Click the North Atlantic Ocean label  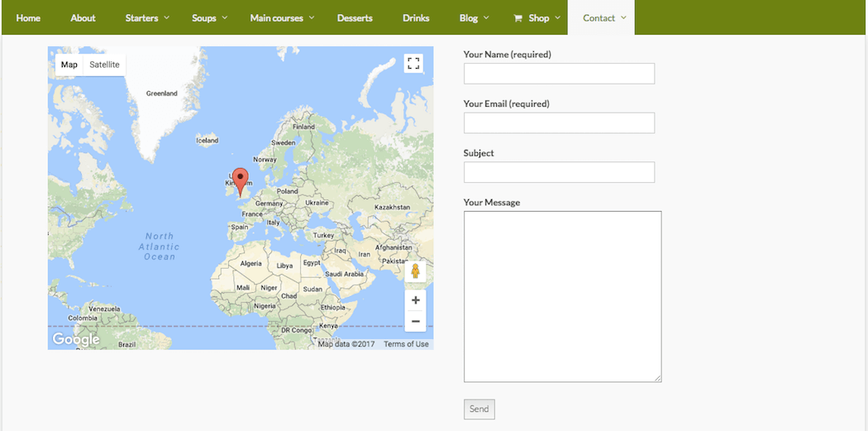pyautogui.click(x=160, y=247)
